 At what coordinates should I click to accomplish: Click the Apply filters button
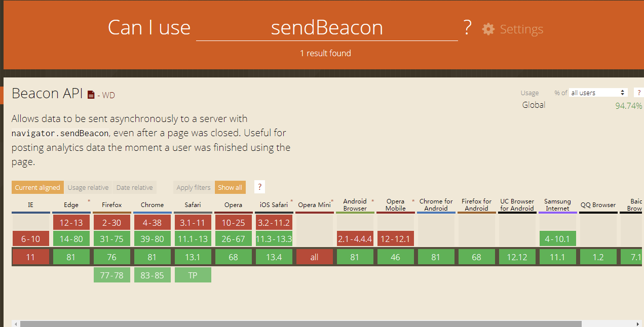(x=194, y=187)
